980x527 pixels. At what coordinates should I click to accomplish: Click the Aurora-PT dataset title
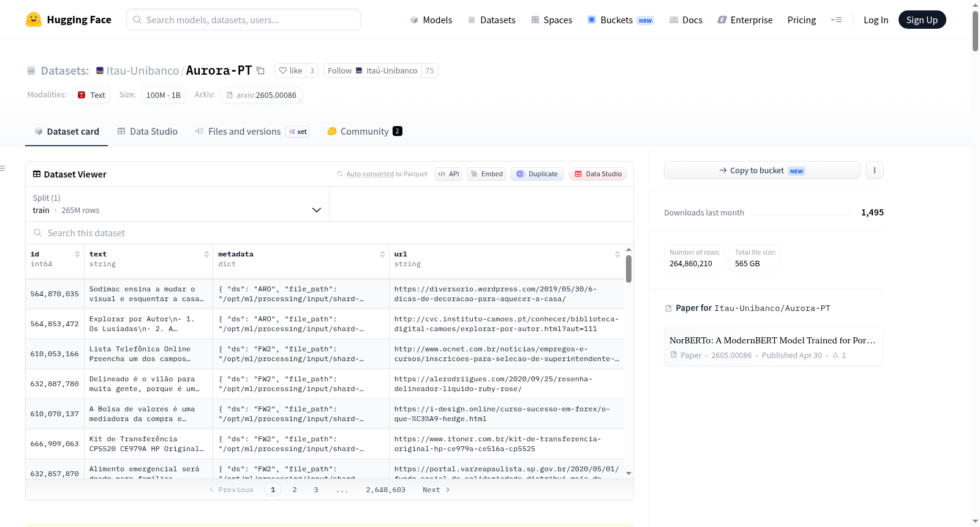219,70
